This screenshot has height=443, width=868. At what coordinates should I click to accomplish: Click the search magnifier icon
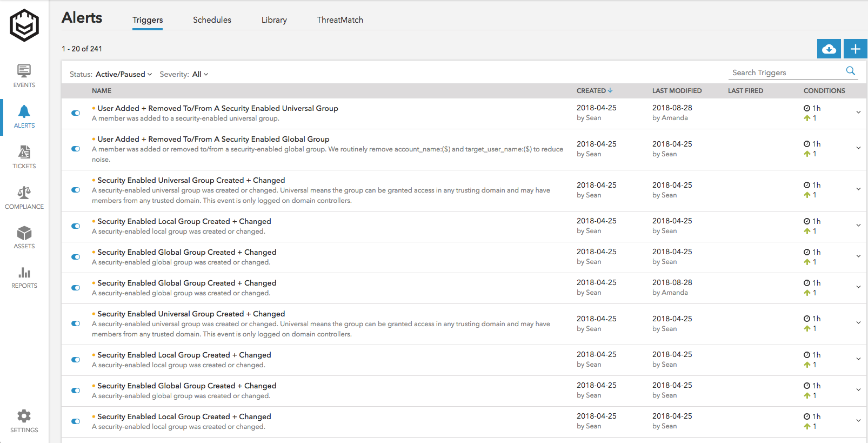[x=850, y=71]
